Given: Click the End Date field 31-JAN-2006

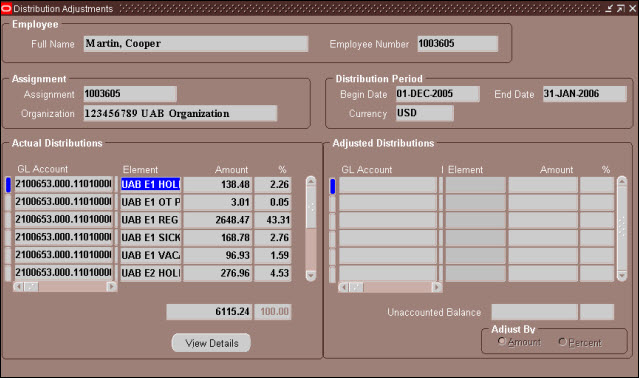Looking at the screenshot, I should point(584,94).
